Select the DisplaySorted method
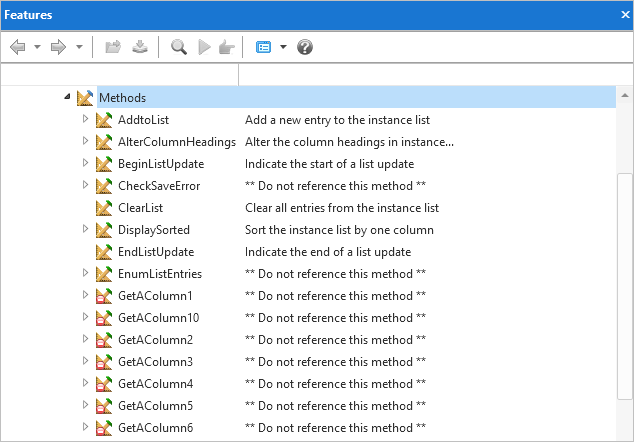Viewport: 634px width, 442px height. [x=154, y=230]
